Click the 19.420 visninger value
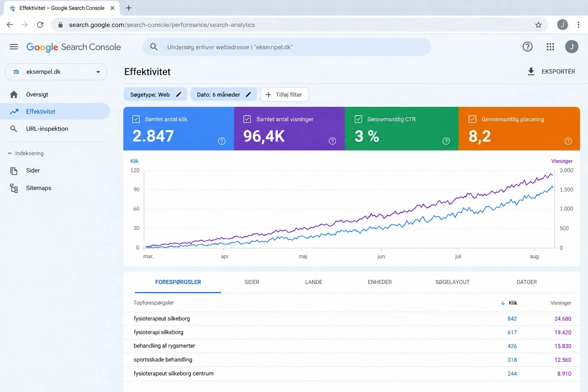The image size is (588, 392). pos(563,332)
